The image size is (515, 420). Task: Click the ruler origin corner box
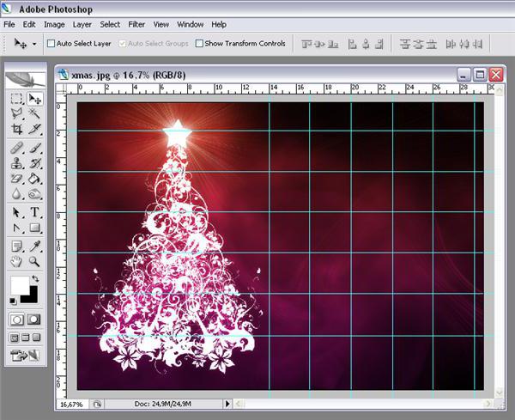point(62,89)
